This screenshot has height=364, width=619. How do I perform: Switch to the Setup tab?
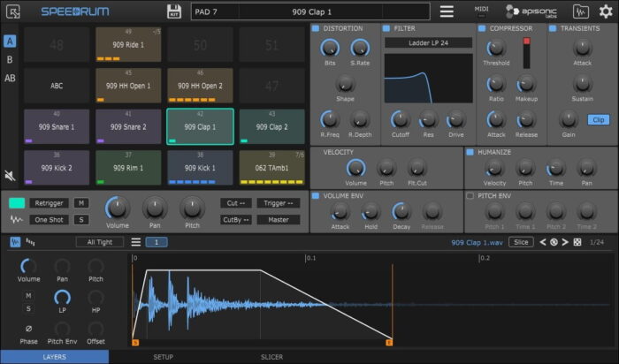(x=163, y=357)
